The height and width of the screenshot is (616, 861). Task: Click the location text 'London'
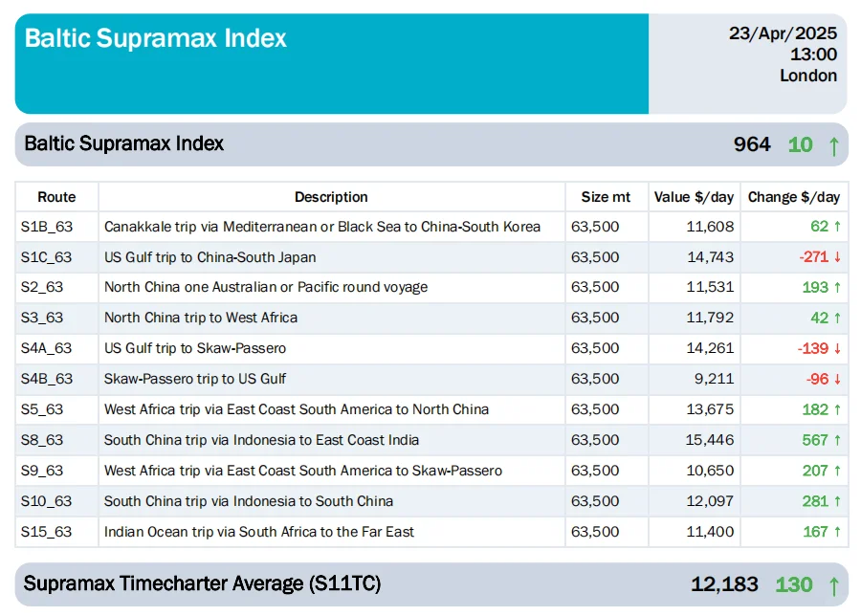(808, 76)
